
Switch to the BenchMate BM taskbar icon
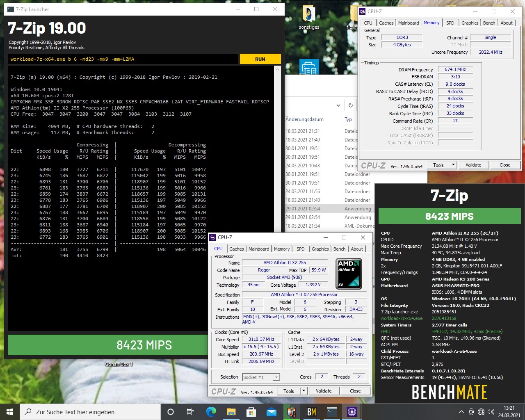pos(312,412)
